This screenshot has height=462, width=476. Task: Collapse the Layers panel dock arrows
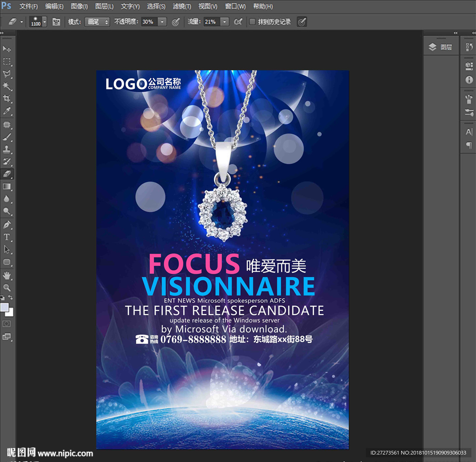456,33
